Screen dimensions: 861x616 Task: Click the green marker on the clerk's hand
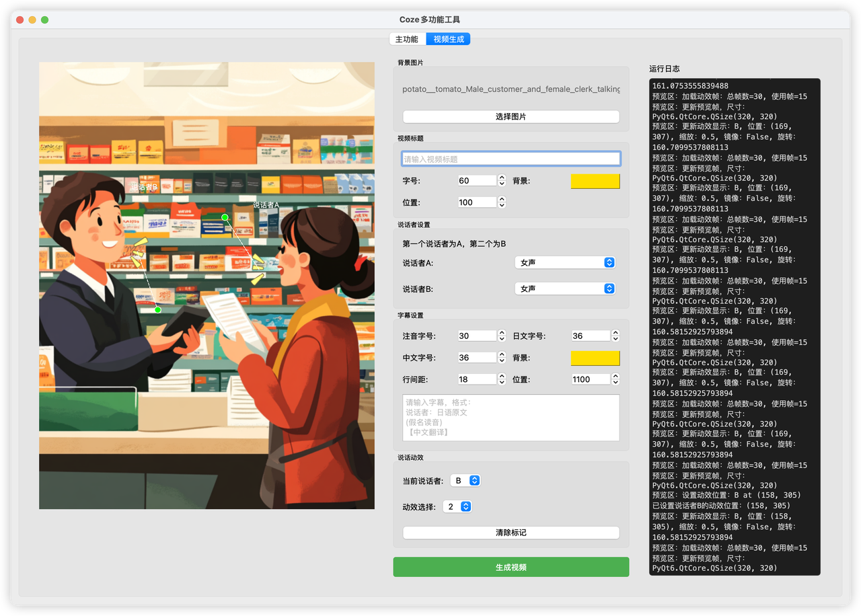pyautogui.click(x=157, y=309)
